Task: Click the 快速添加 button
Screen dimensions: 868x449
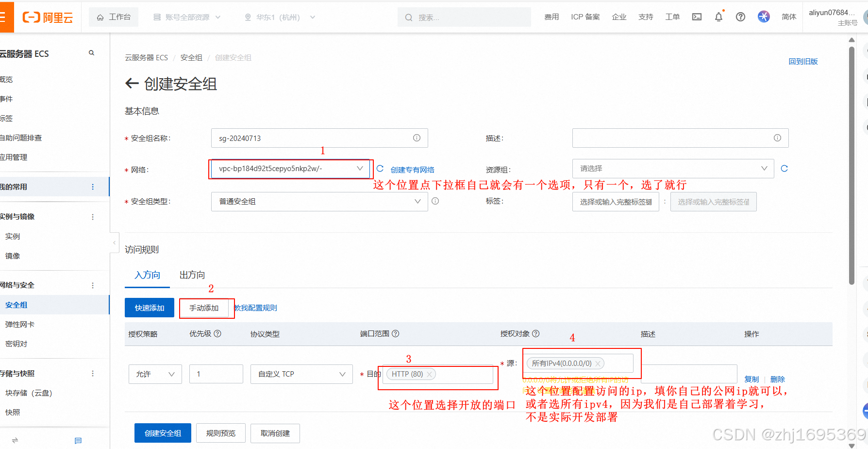Action: click(x=150, y=308)
